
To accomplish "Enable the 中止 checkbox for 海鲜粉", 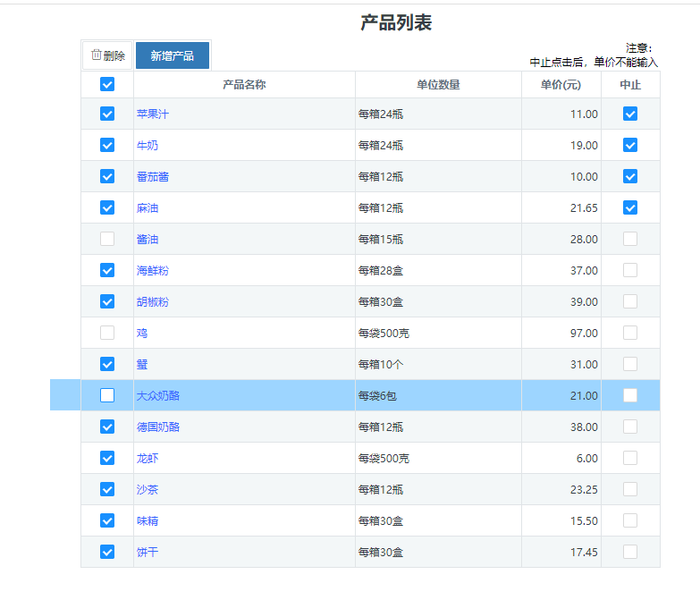I will click(x=630, y=270).
